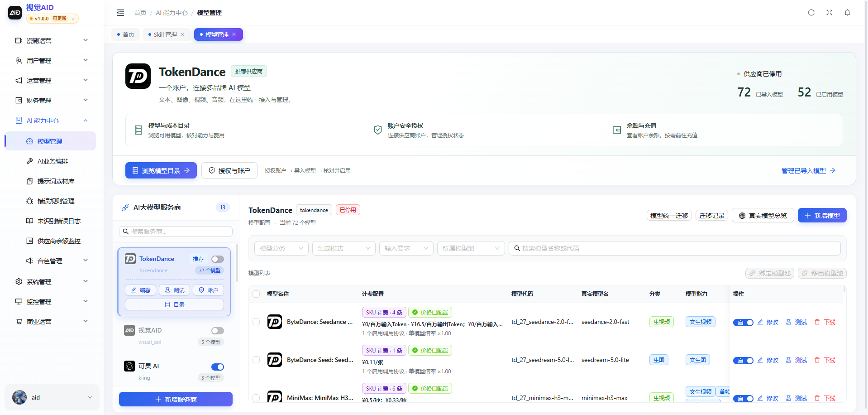Expand the 用户管理 sidebar menu
868x415 pixels.
(x=52, y=61)
